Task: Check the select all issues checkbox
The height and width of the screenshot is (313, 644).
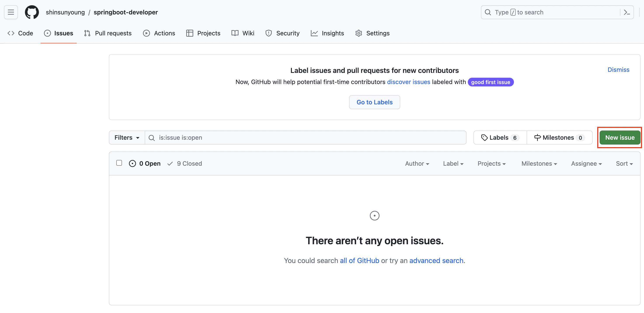Action: pos(119,163)
